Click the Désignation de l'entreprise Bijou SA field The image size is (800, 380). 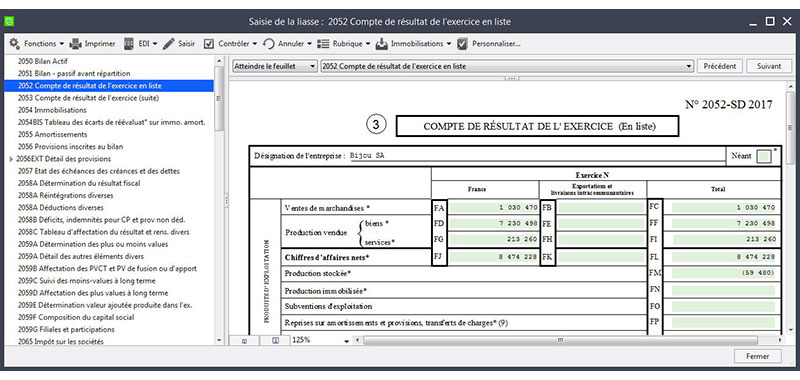536,156
